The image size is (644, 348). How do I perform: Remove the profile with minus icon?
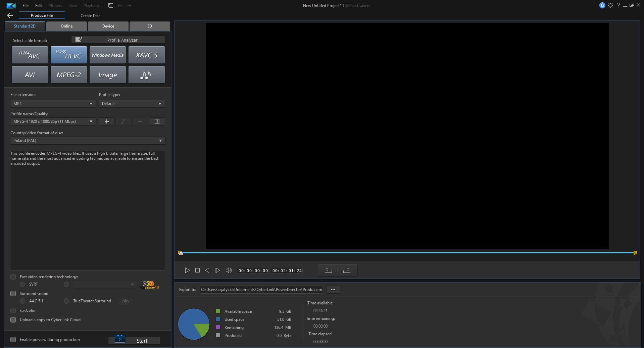[140, 121]
